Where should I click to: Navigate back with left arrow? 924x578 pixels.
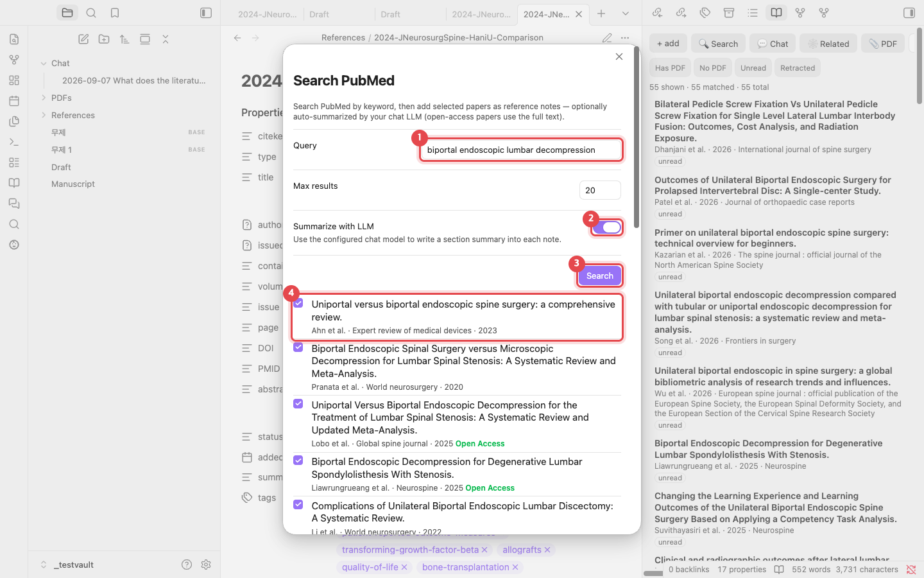coord(237,38)
